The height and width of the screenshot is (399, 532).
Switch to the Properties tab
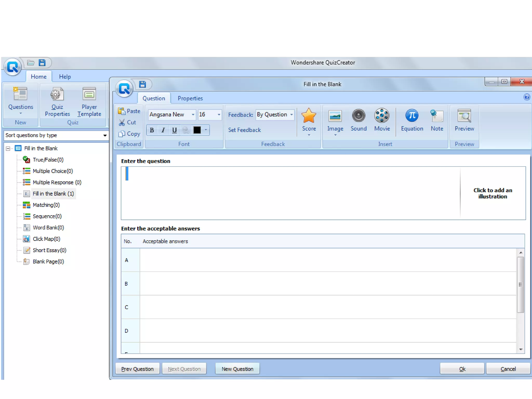point(190,98)
